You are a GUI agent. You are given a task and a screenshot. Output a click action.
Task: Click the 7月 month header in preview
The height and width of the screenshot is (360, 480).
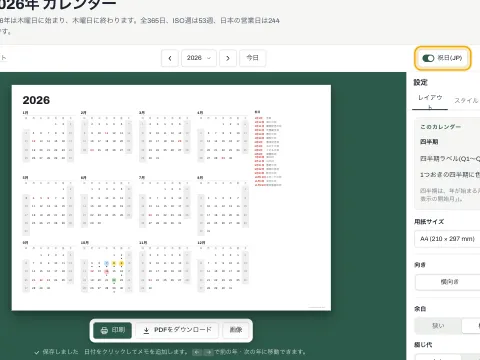tap(142, 178)
